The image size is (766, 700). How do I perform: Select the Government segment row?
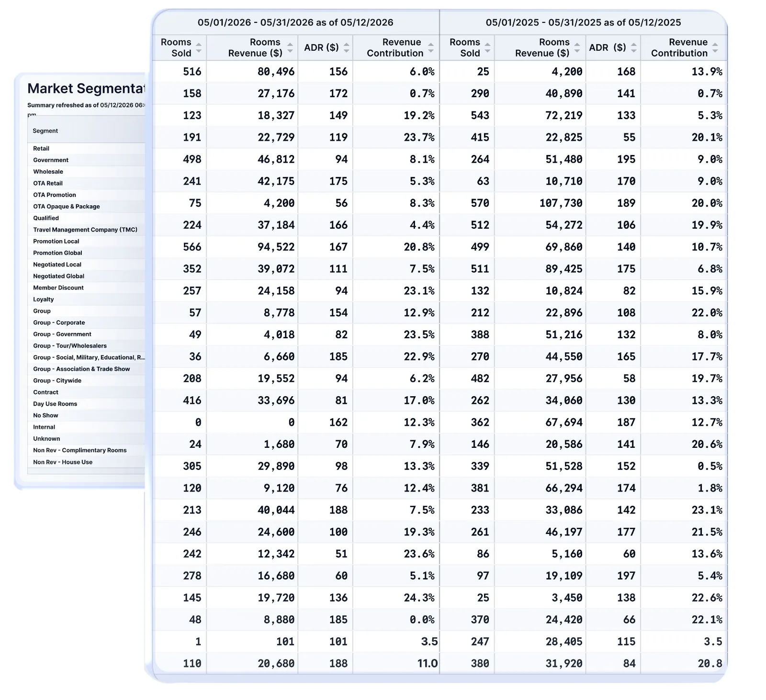[x=86, y=160]
